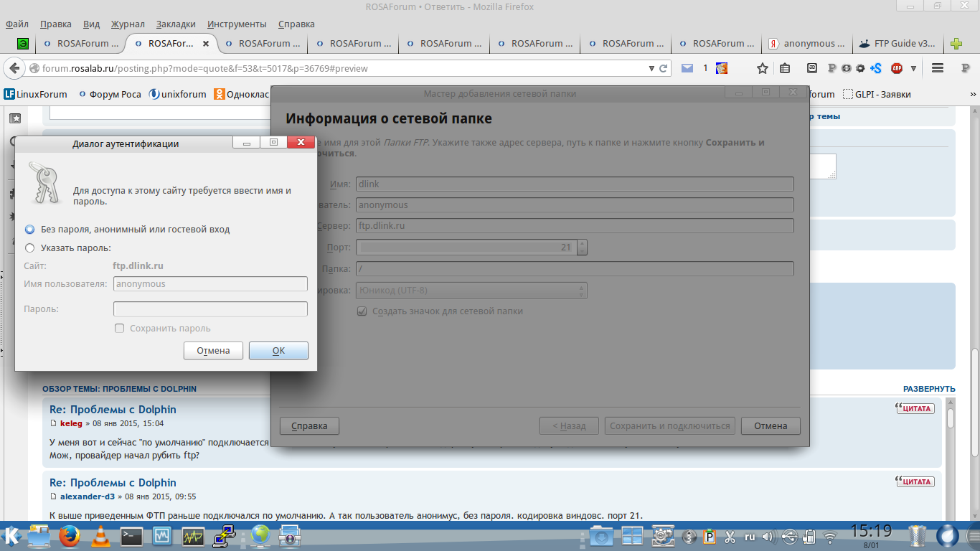
Task: Open the LinuxForum bookmark
Action: (36, 94)
